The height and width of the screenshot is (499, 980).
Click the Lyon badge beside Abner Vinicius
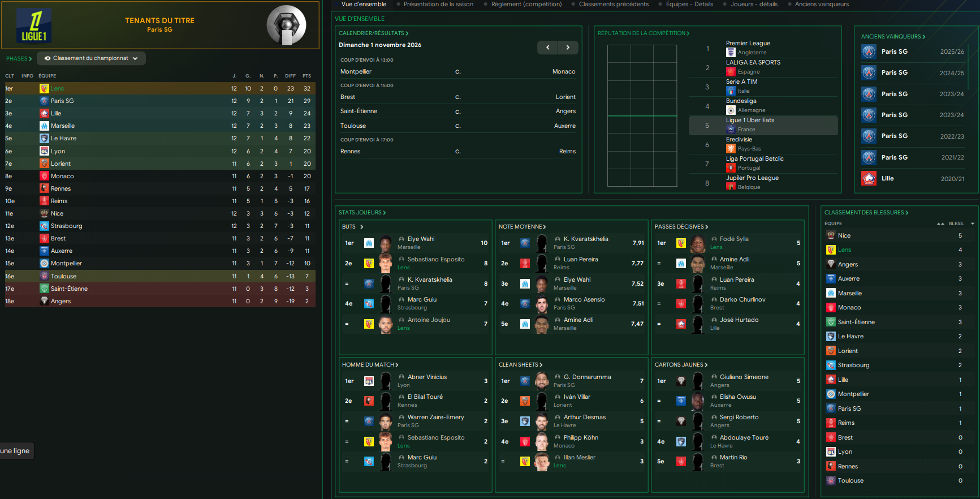tap(369, 381)
